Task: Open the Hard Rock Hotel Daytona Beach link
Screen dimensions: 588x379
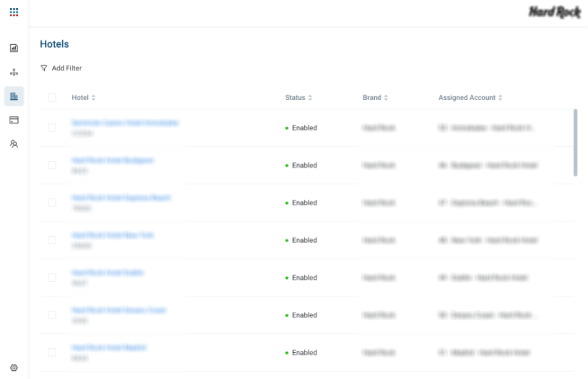Action: (x=121, y=198)
